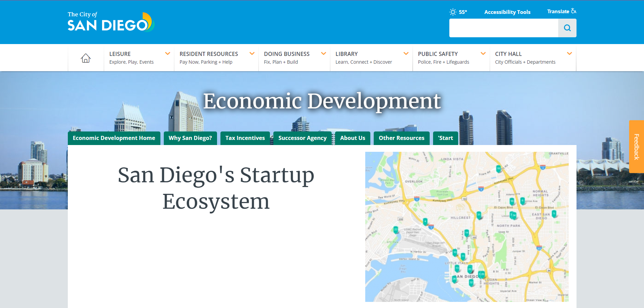This screenshot has height=308, width=644.
Task: Expand the Leisure menu chevron
Action: point(168,54)
